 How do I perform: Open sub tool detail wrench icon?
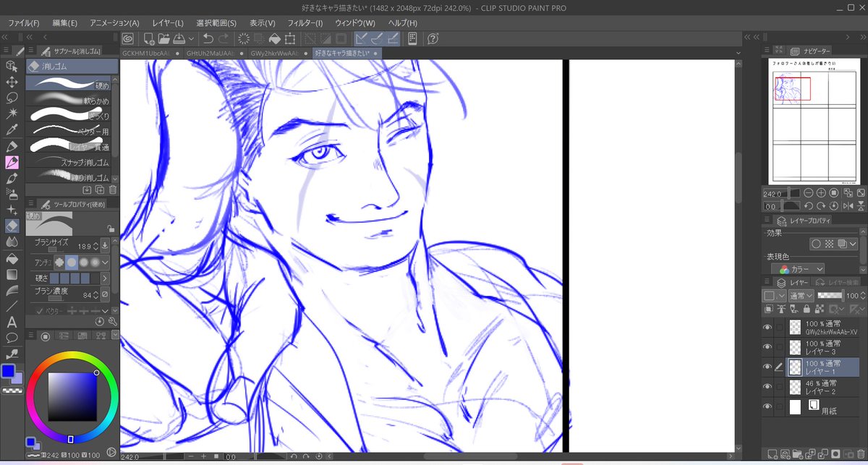(112, 322)
